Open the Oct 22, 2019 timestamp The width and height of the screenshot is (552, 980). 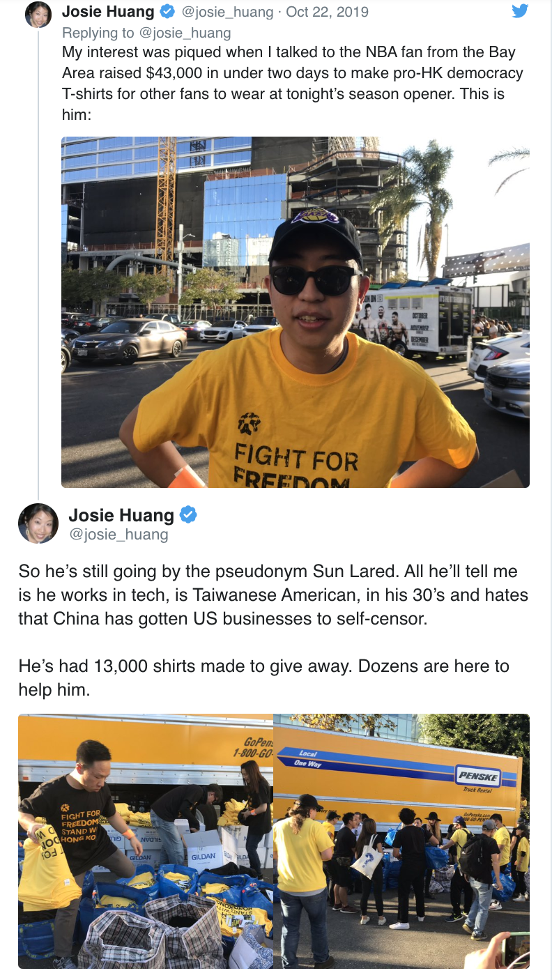328,12
